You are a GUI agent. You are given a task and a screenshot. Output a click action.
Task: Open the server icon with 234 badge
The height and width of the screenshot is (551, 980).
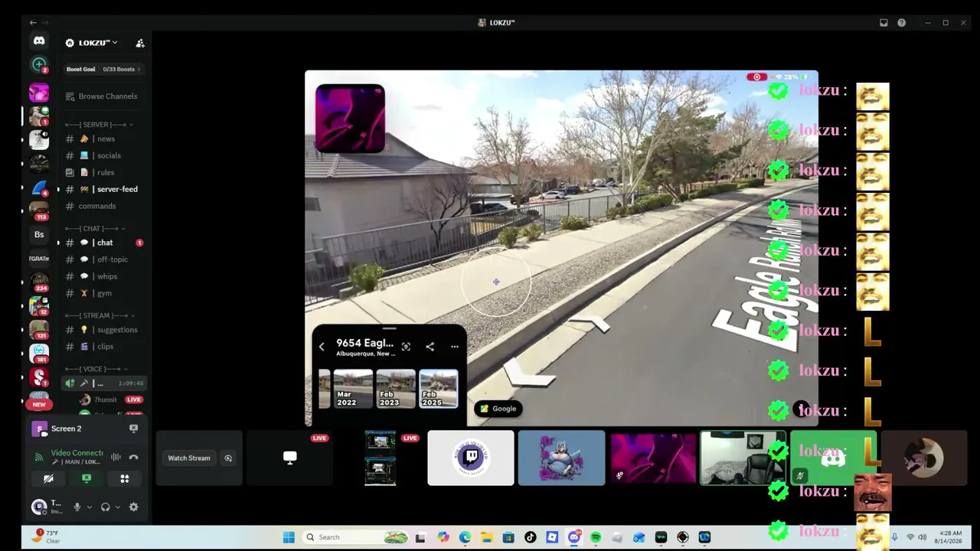click(39, 281)
